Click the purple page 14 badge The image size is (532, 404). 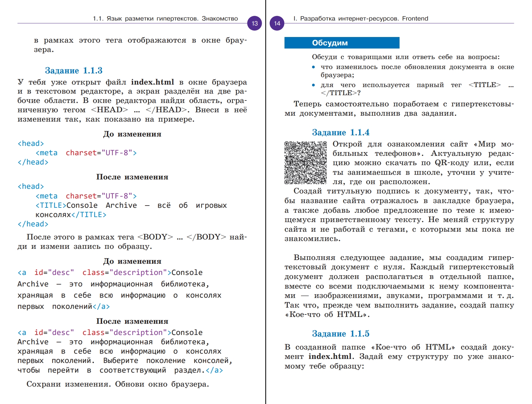tap(277, 23)
